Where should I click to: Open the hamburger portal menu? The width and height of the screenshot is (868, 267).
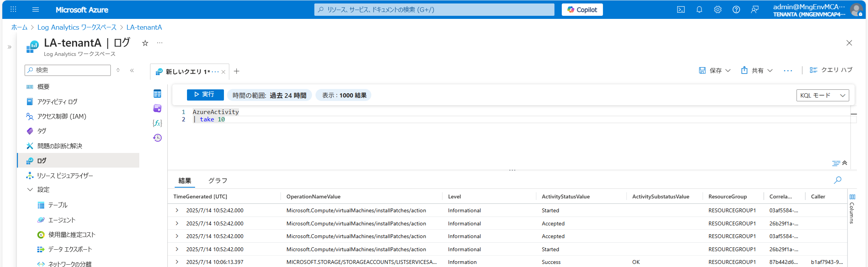(x=36, y=10)
